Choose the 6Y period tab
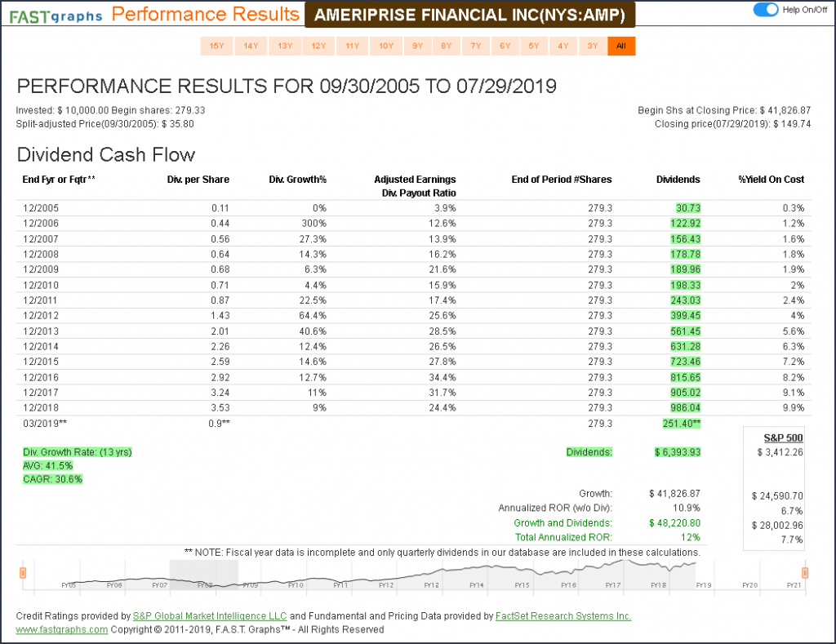The width and height of the screenshot is (836, 644). point(505,46)
